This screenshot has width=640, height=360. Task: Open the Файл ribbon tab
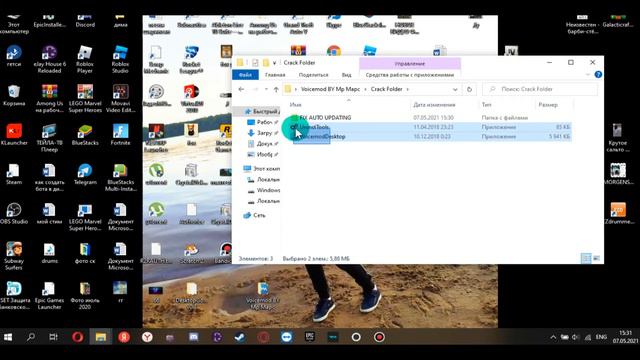click(245, 75)
